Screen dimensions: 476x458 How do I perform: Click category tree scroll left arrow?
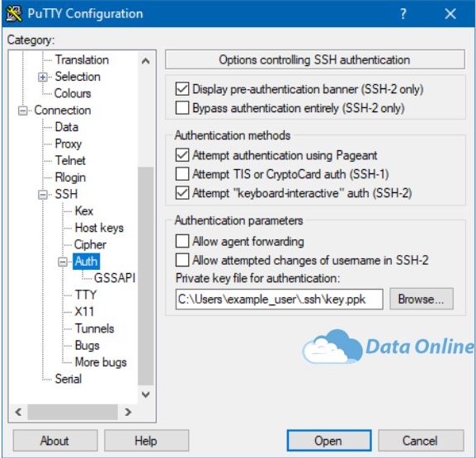click(18, 412)
